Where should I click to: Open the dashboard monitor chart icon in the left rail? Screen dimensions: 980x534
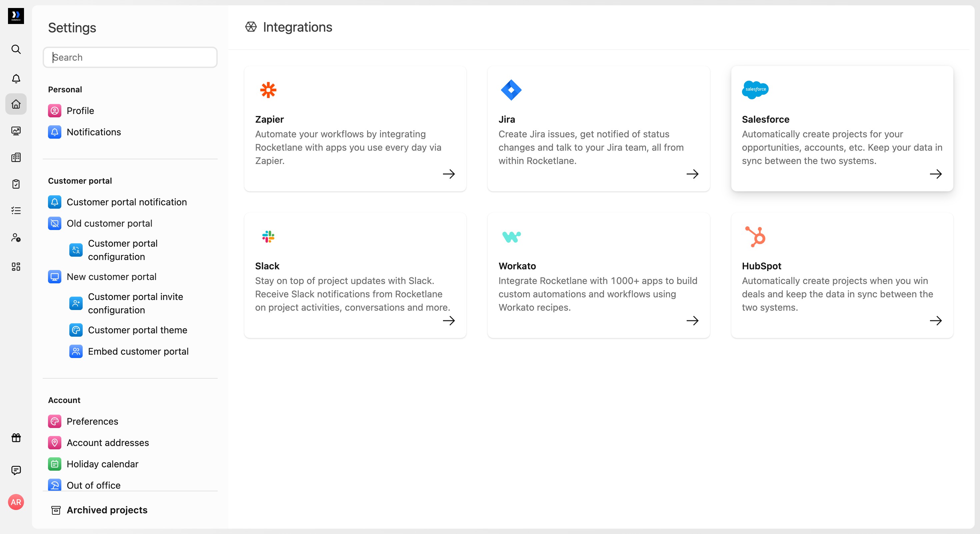(16, 131)
